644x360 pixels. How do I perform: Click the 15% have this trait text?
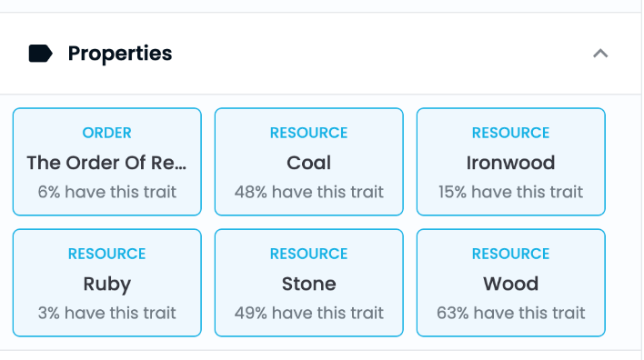pos(510,192)
